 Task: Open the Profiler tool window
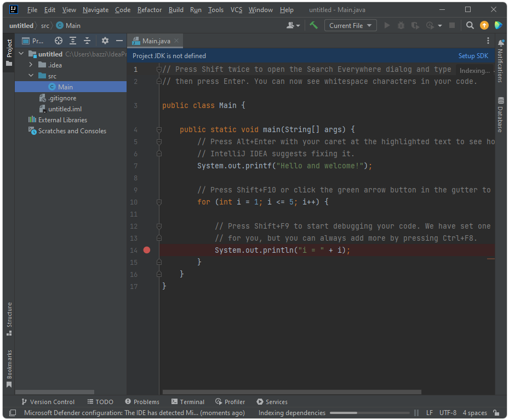click(230, 402)
